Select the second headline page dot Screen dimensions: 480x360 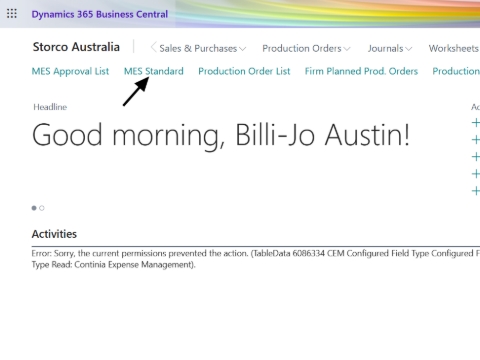(x=42, y=208)
